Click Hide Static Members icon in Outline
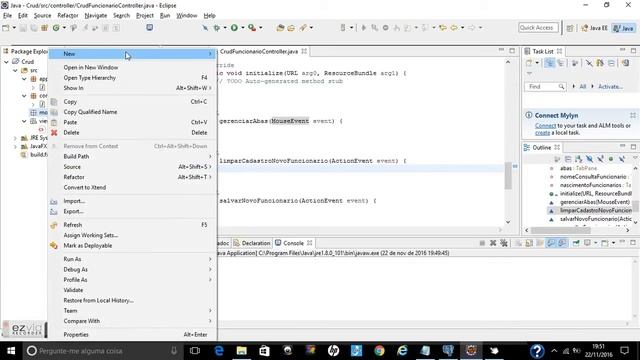Image resolution: width=640 pixels, height=360 pixels. [x=600, y=159]
